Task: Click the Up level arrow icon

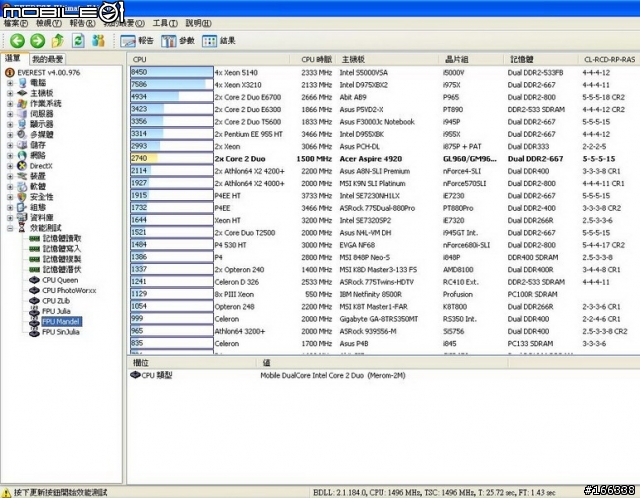Action: pyautogui.click(x=58, y=40)
